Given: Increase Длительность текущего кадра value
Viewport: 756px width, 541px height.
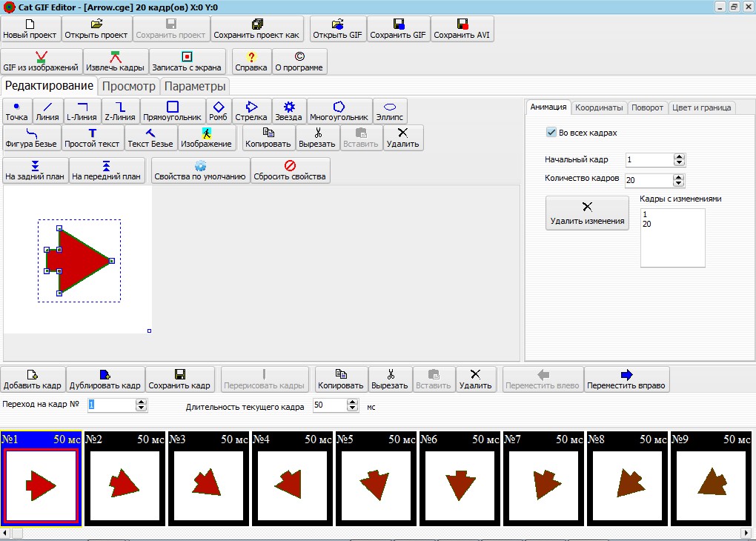Looking at the screenshot, I should coord(353,402).
